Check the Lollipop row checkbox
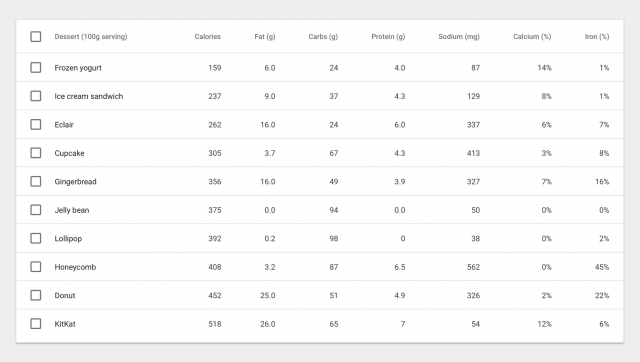Image resolution: width=640 pixels, height=362 pixels. pos(36,238)
